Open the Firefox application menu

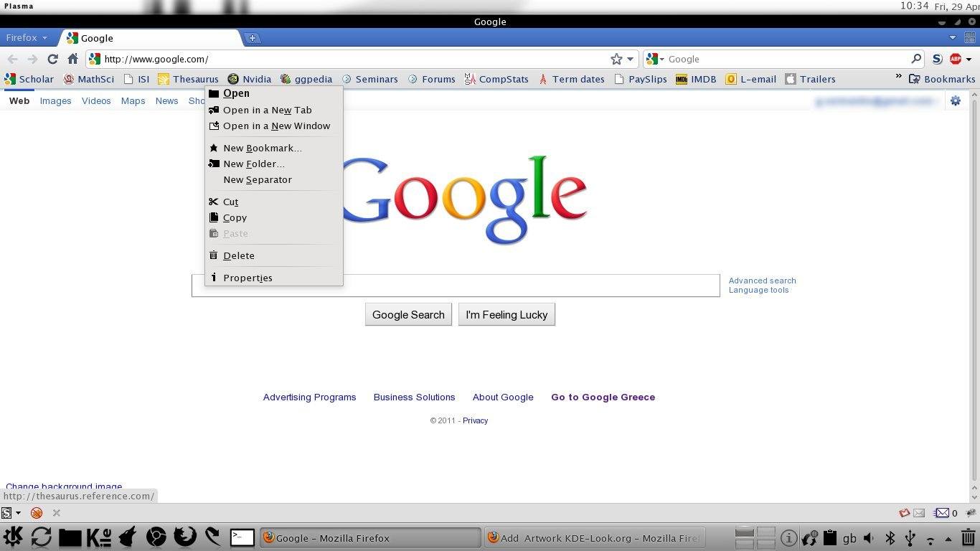click(27, 38)
